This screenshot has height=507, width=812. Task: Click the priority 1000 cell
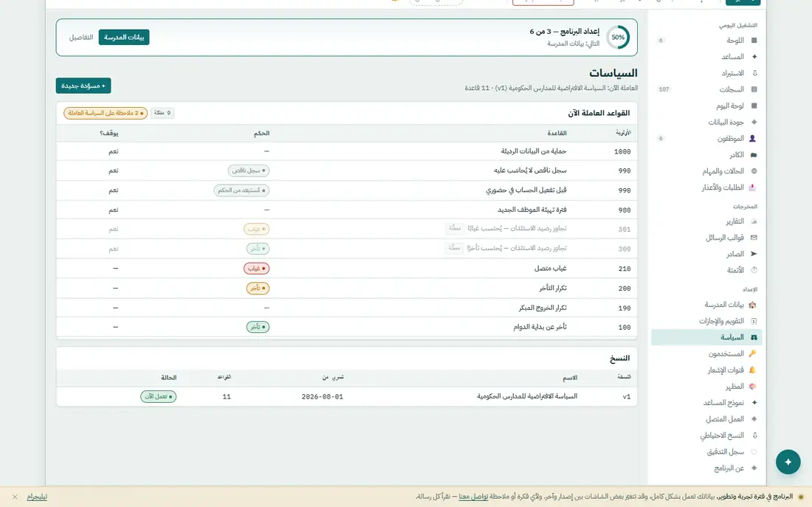click(x=622, y=152)
